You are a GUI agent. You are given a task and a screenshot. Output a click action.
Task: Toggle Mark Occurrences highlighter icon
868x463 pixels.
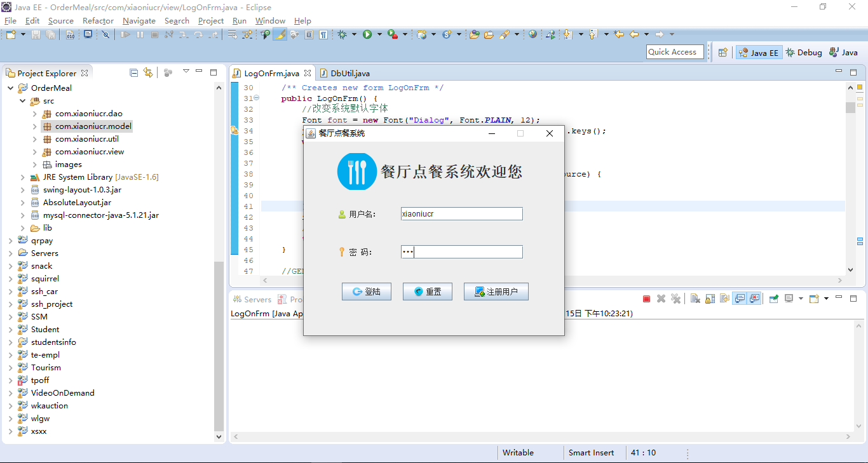(x=280, y=34)
